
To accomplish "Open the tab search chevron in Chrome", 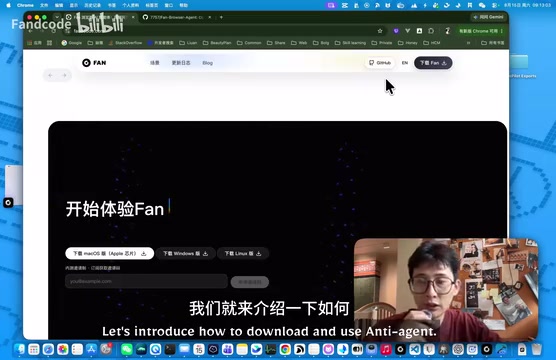I will click(57, 17).
